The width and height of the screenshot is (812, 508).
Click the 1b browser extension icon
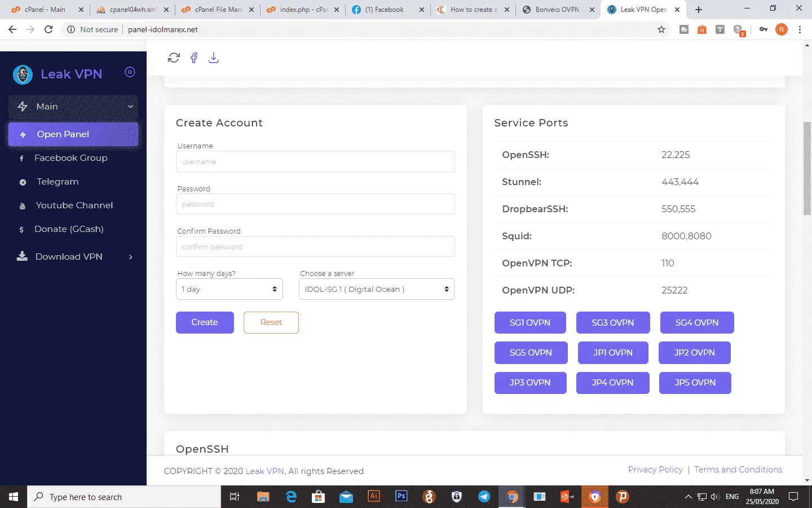684,29
